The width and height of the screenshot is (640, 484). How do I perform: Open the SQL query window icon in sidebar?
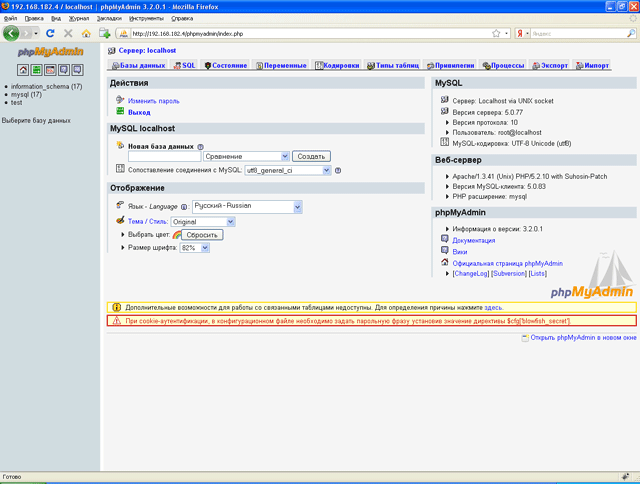click(50, 70)
